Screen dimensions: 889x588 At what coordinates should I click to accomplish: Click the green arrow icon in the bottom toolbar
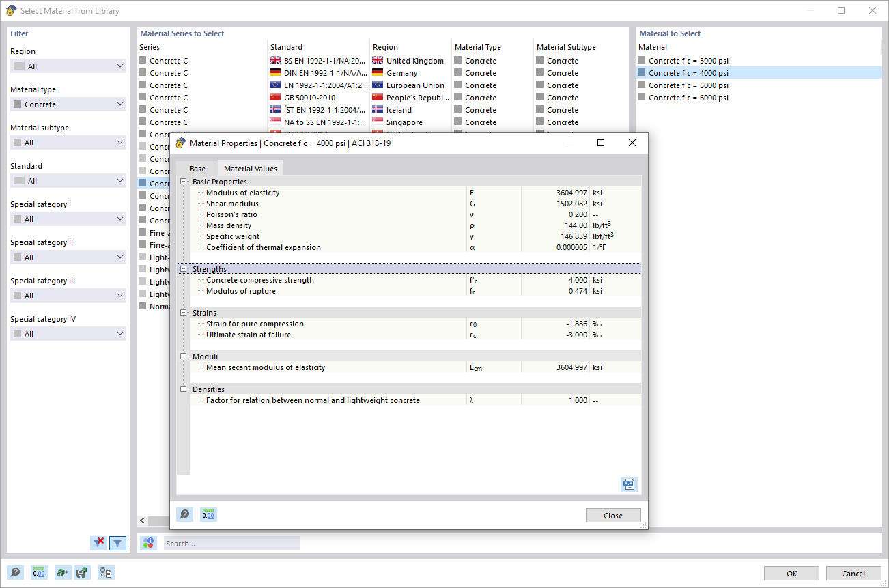(63, 573)
